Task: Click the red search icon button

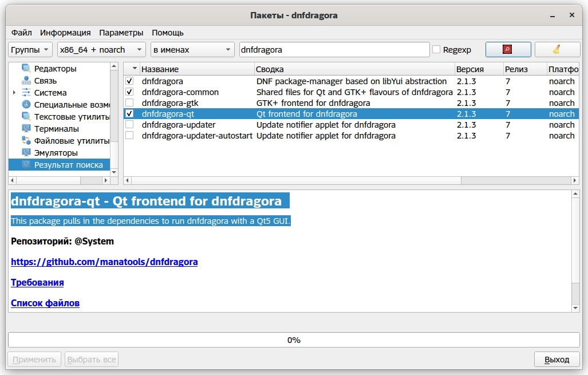Action: pos(508,49)
